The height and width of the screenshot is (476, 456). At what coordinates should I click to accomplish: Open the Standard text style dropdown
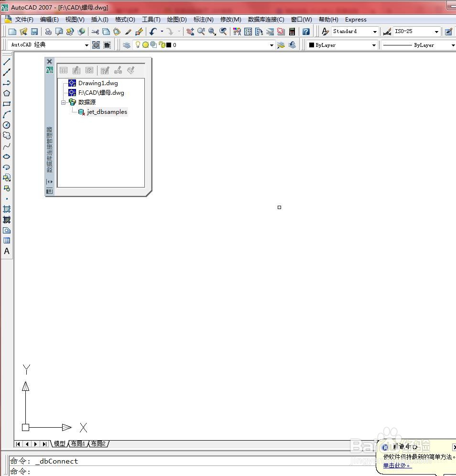pyautogui.click(x=375, y=32)
